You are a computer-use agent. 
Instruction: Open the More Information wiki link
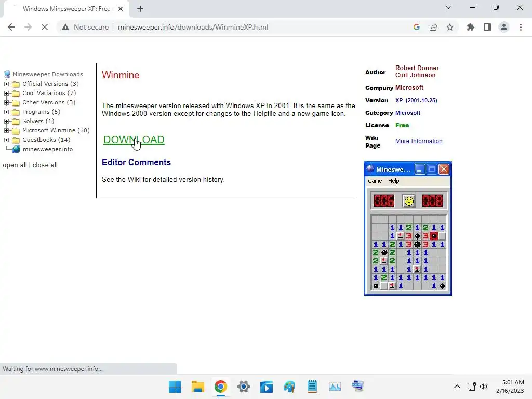point(419,141)
